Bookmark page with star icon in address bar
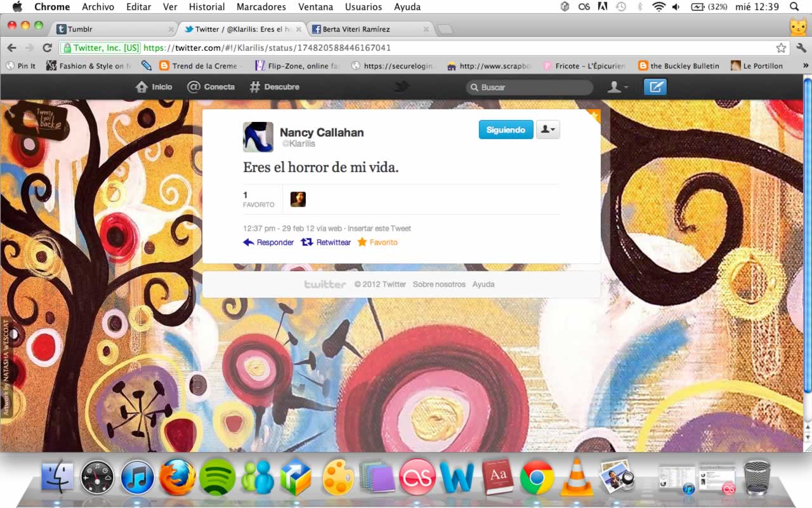This screenshot has height=508, width=812. pyautogui.click(x=781, y=48)
